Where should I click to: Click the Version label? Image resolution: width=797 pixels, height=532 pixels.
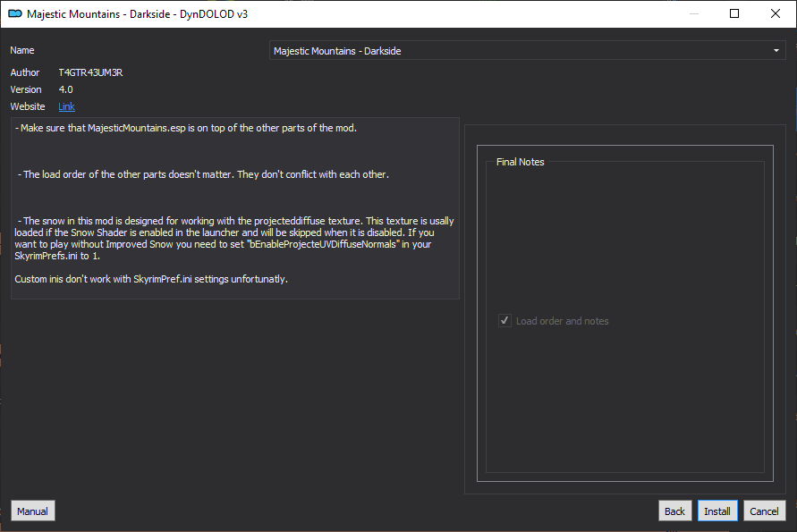pyautogui.click(x=26, y=89)
